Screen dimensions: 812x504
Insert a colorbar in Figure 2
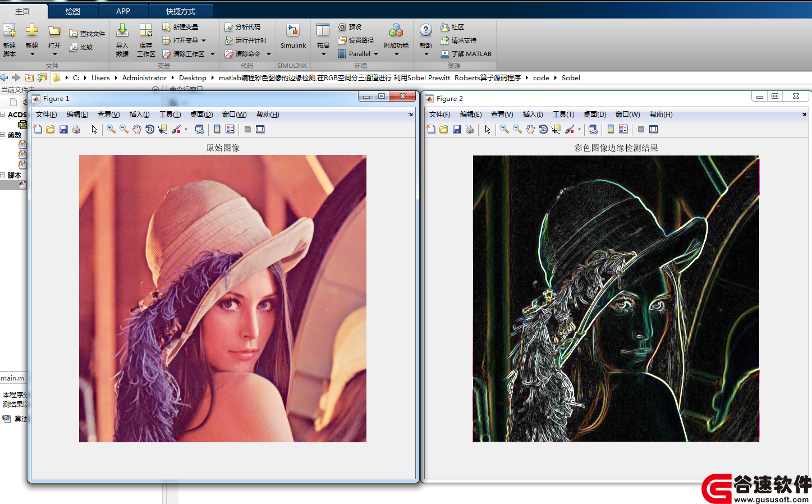[611, 129]
